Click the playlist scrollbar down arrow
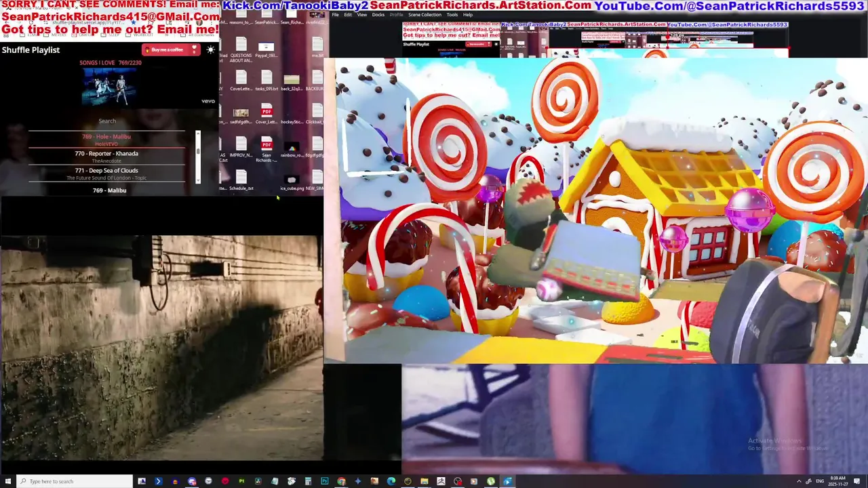The image size is (868, 488). [x=198, y=180]
